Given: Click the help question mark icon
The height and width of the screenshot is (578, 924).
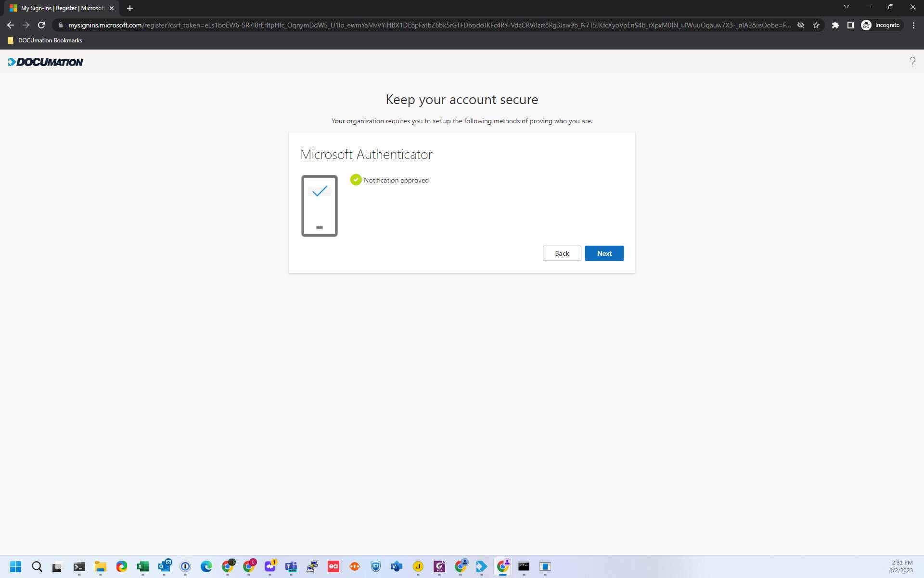Looking at the screenshot, I should pos(912,61).
